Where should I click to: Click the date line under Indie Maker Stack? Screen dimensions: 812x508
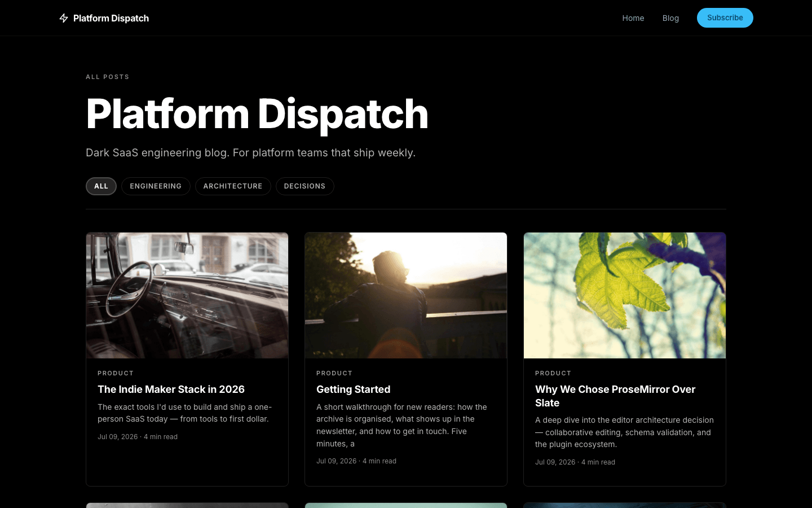click(138, 437)
